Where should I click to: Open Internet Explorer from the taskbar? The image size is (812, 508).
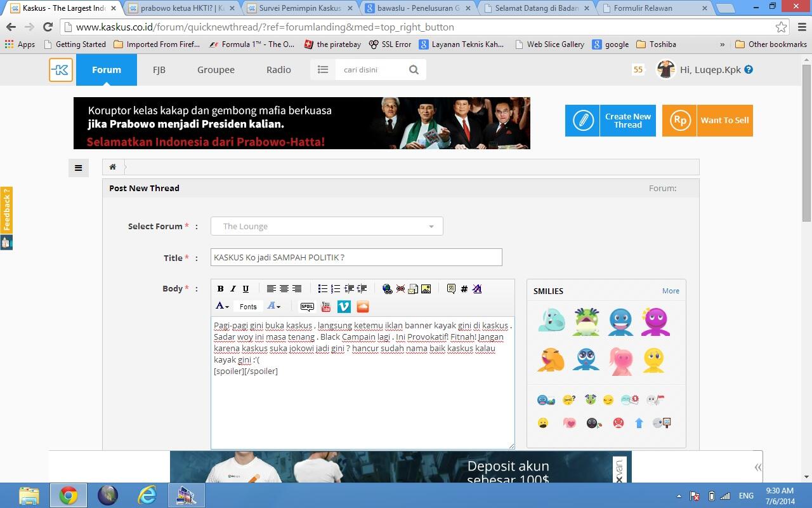(x=147, y=495)
